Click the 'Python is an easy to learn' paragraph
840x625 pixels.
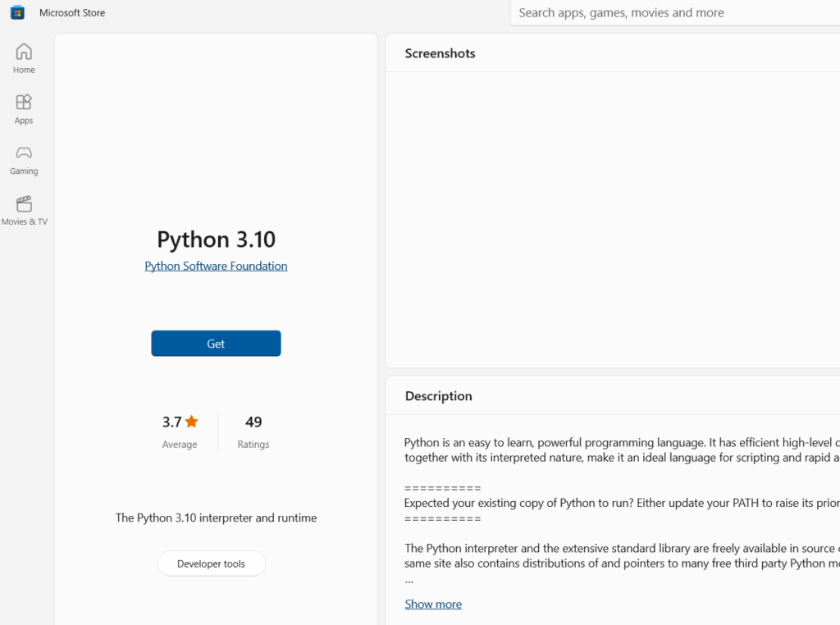[622, 449]
